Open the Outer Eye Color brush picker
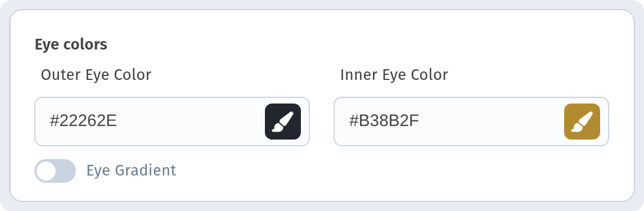 click(x=282, y=122)
